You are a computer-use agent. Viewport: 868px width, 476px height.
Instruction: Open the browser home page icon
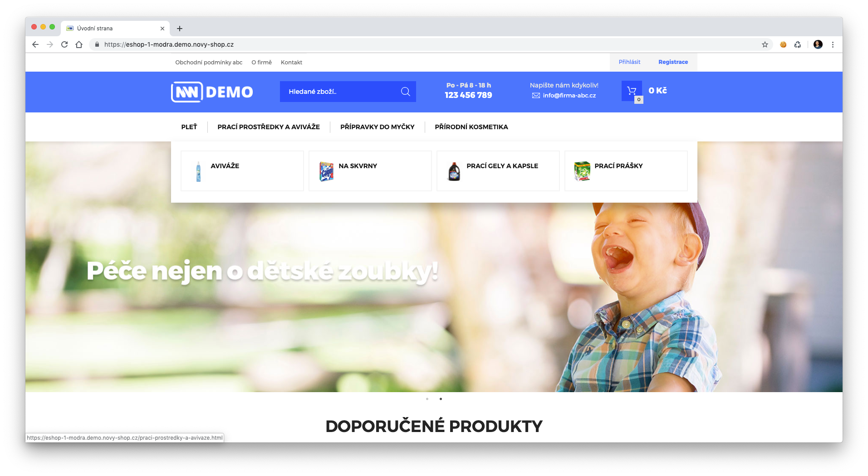tap(79, 44)
